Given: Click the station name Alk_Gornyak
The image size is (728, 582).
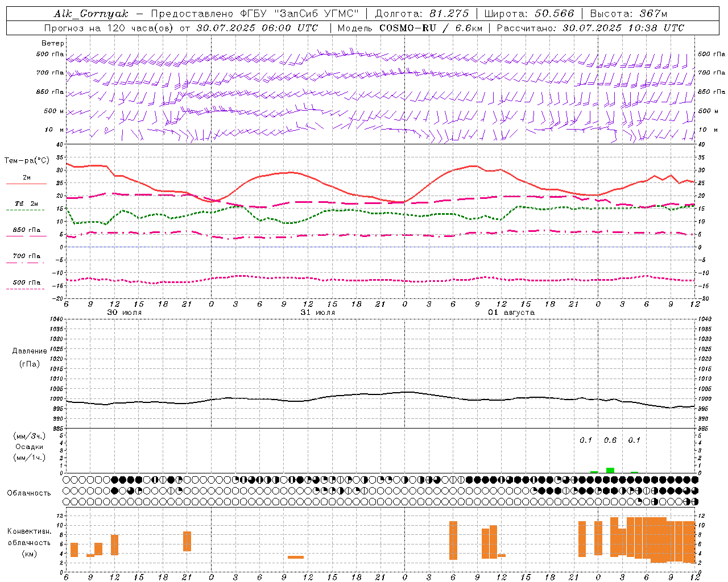Looking at the screenshot, I should click(91, 14).
